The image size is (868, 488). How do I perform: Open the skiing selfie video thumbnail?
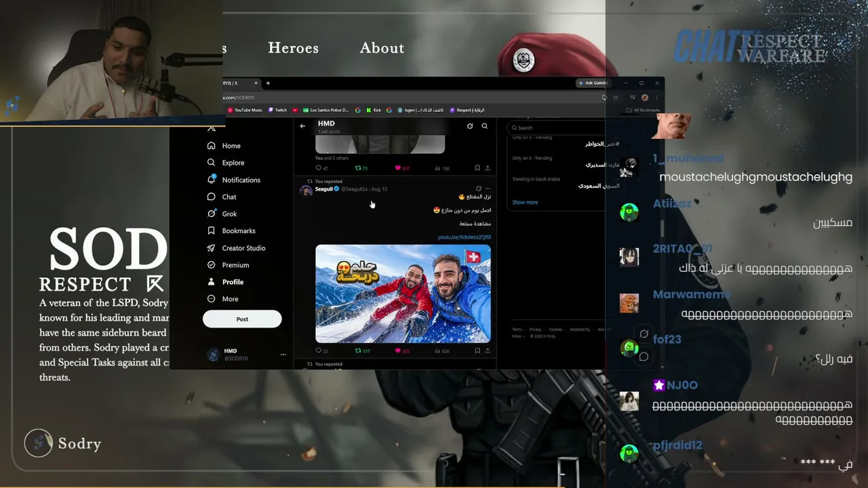click(x=403, y=293)
